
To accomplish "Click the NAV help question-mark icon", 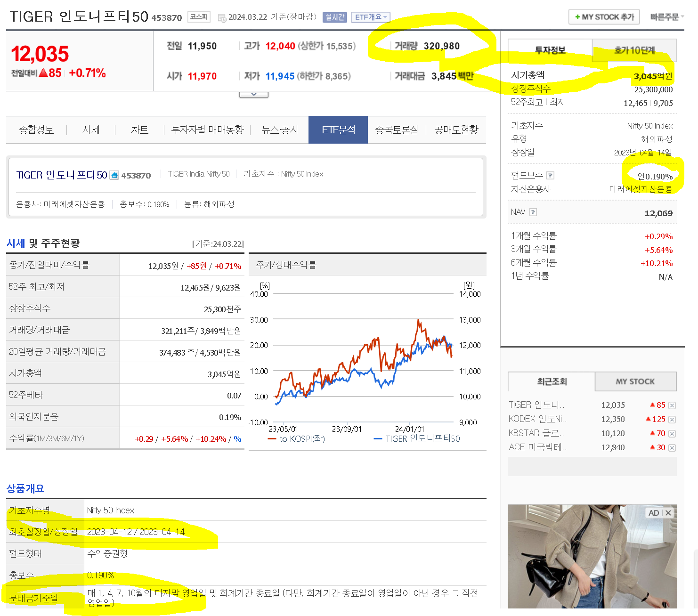I will coord(533,212).
